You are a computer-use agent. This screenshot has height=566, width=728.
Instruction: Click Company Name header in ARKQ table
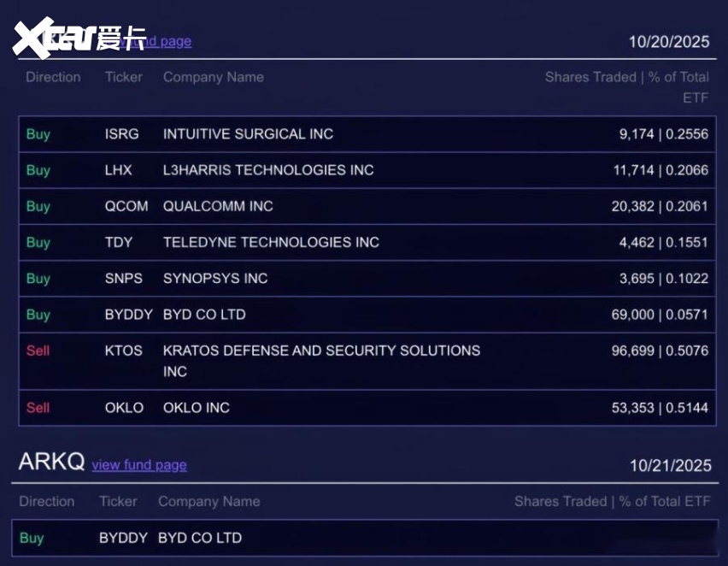coord(209,501)
